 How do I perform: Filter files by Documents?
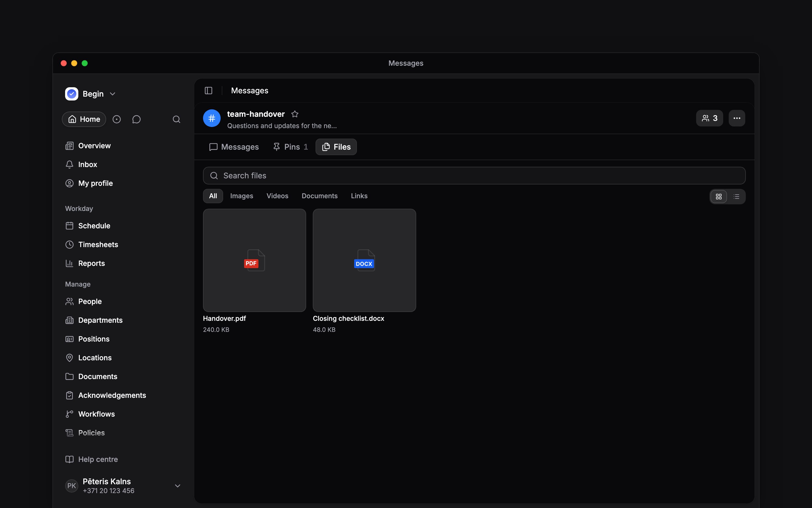click(x=319, y=196)
